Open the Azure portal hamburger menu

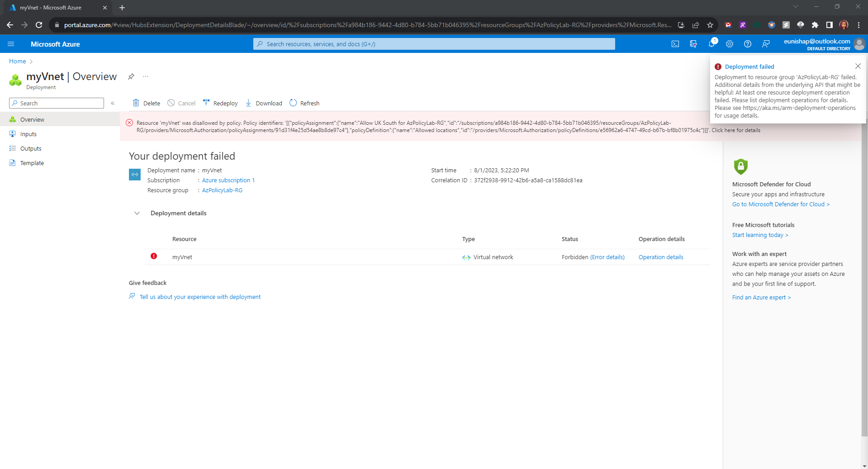(x=11, y=44)
